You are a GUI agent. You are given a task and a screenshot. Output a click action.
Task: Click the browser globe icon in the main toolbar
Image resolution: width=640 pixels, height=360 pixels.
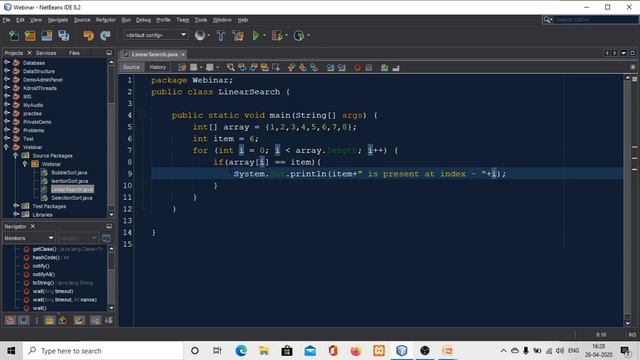coord(200,36)
